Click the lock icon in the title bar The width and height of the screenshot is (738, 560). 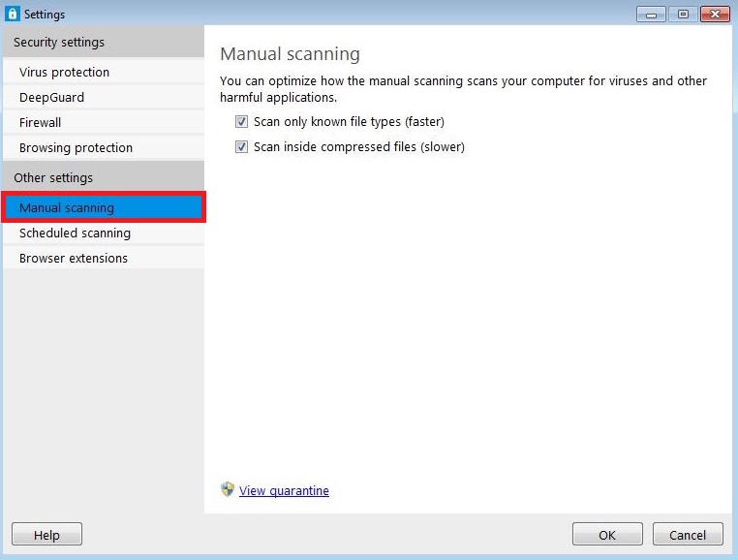(x=13, y=14)
